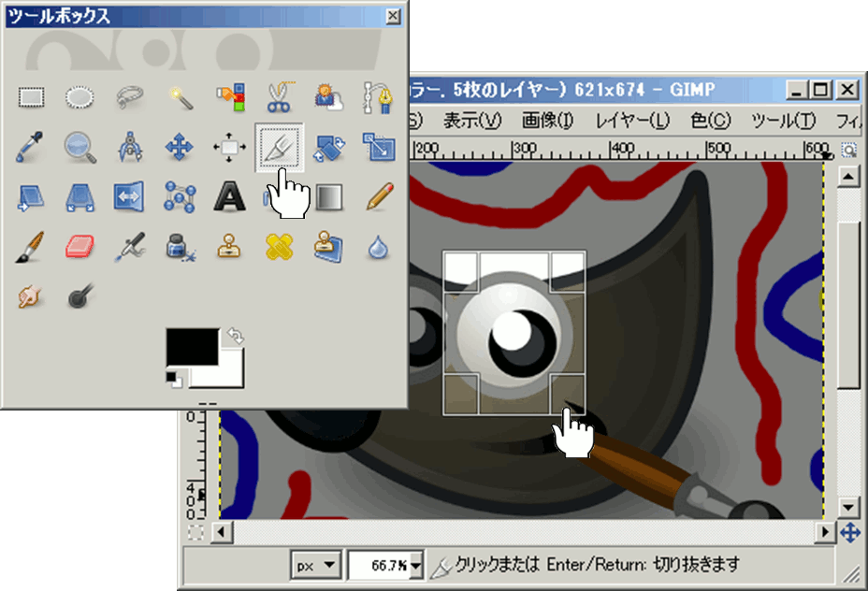This screenshot has width=868, height=591.
Task: Expand the 66.7% zoom dropdown
Action: [414, 565]
